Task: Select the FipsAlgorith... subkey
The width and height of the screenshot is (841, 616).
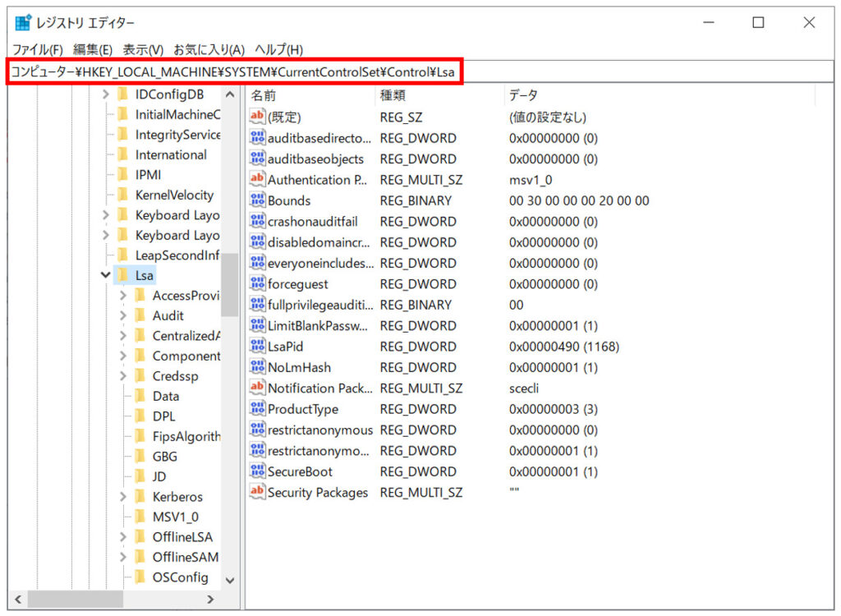Action: pyautogui.click(x=186, y=436)
